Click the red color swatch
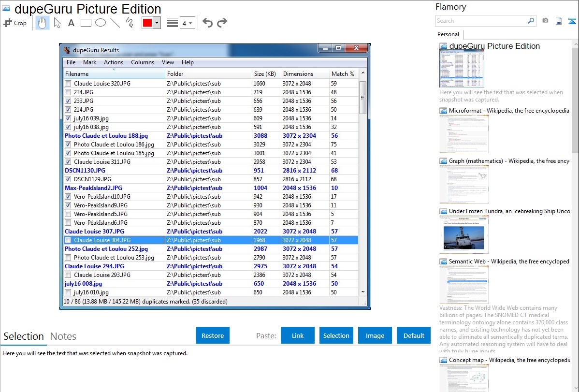 pos(147,23)
